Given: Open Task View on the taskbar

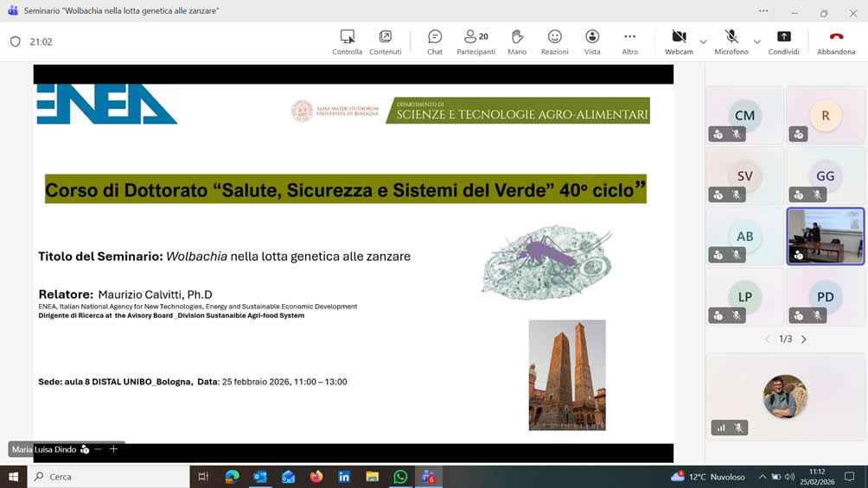Looking at the screenshot, I should [x=203, y=477].
